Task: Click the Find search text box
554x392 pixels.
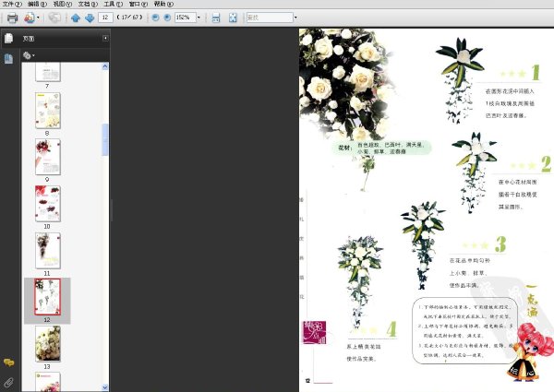Action: 270,18
